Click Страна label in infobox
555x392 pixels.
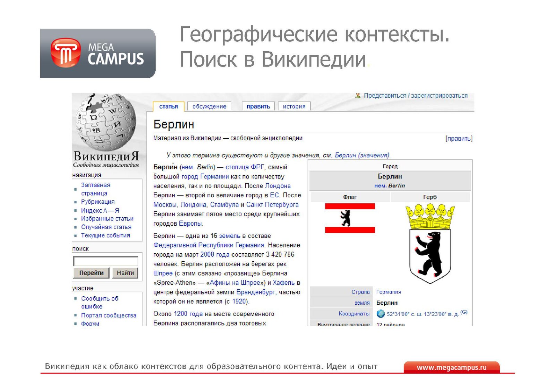(x=361, y=292)
